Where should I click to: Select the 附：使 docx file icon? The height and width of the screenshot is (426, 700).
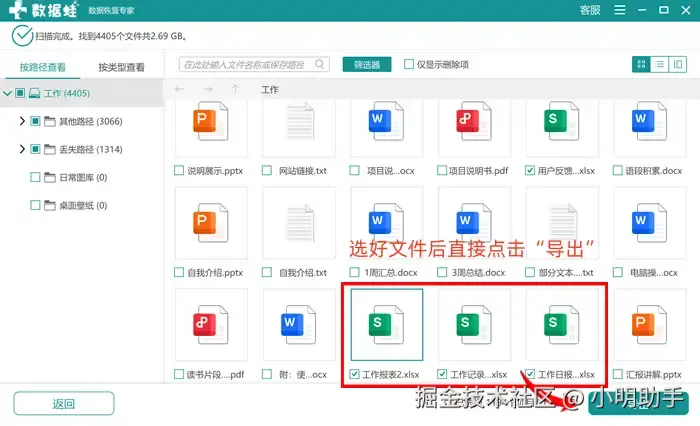299,325
